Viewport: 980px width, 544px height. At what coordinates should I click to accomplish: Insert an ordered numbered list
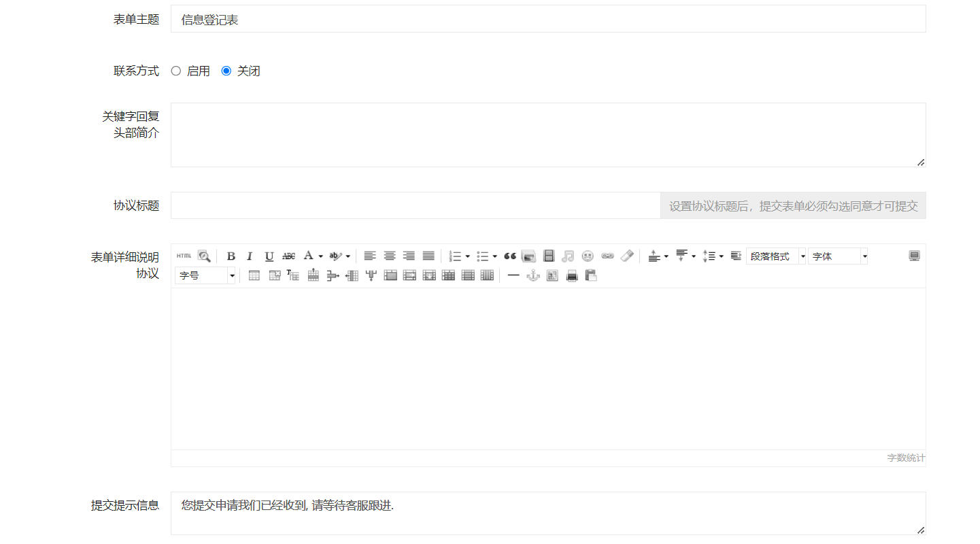pyautogui.click(x=456, y=256)
